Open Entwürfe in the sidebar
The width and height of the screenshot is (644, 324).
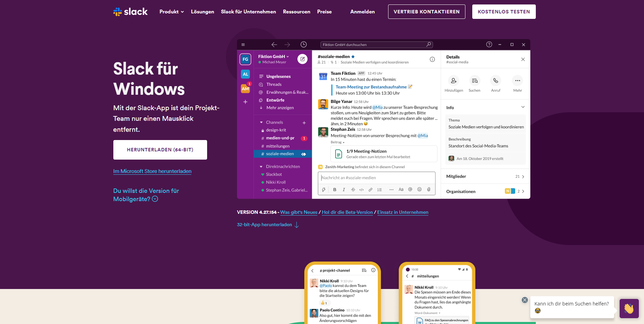pyautogui.click(x=275, y=100)
